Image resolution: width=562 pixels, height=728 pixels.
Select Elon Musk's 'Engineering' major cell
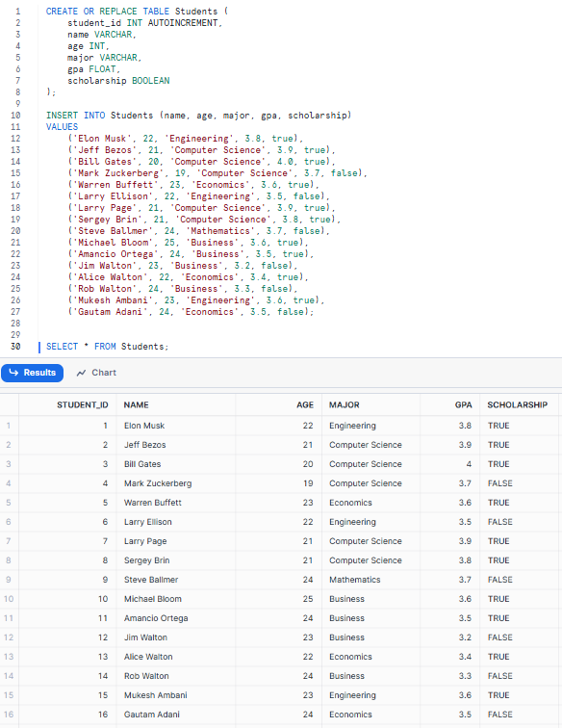coord(353,426)
